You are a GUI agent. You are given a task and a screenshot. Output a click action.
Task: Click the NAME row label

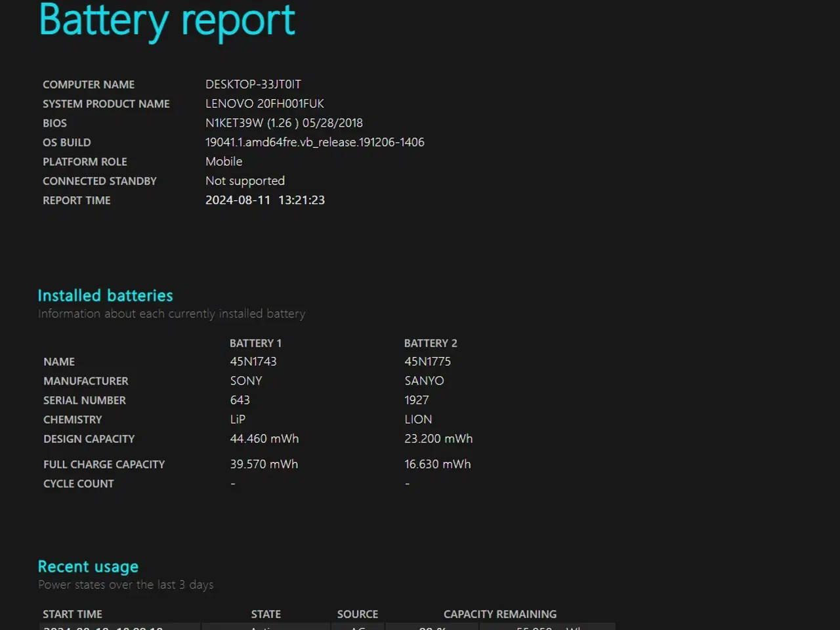[59, 362]
